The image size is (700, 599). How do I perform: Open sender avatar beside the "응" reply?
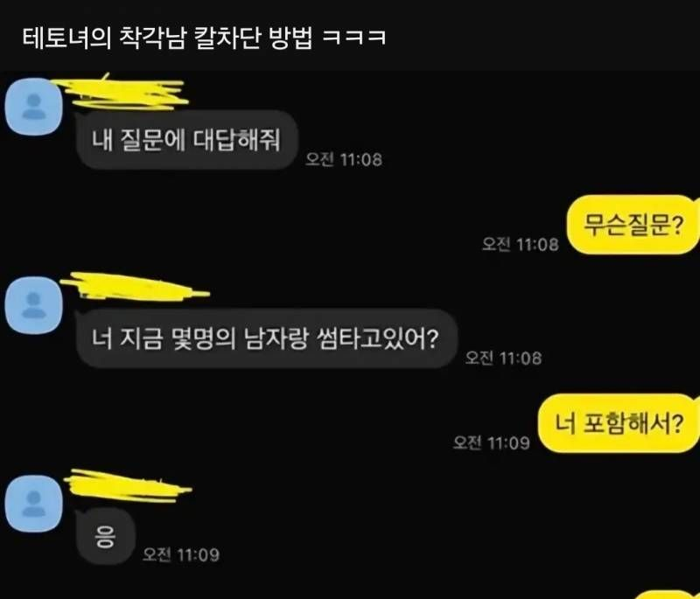(33, 504)
